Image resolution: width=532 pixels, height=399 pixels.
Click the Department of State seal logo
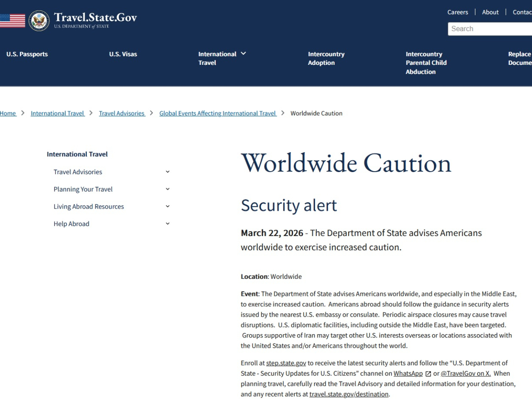point(39,20)
